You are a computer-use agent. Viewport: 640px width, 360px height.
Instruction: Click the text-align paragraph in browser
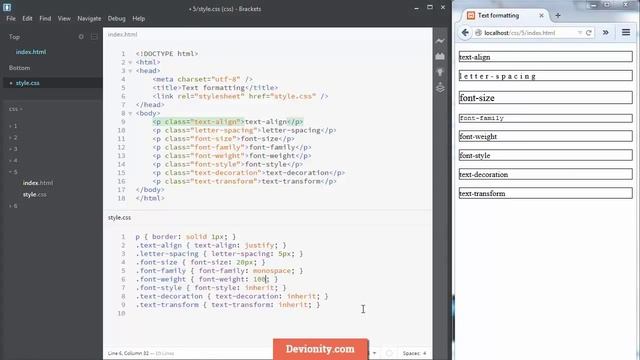coord(546,57)
